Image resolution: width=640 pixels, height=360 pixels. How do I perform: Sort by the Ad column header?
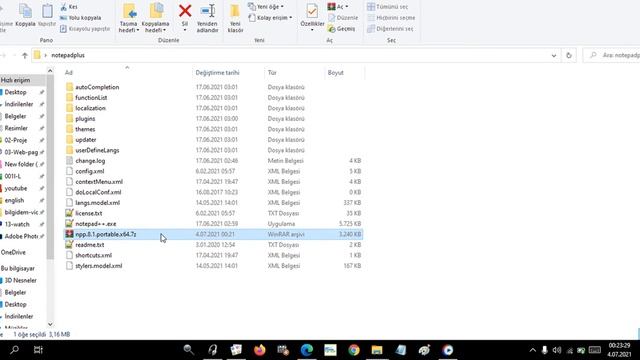pos(69,73)
